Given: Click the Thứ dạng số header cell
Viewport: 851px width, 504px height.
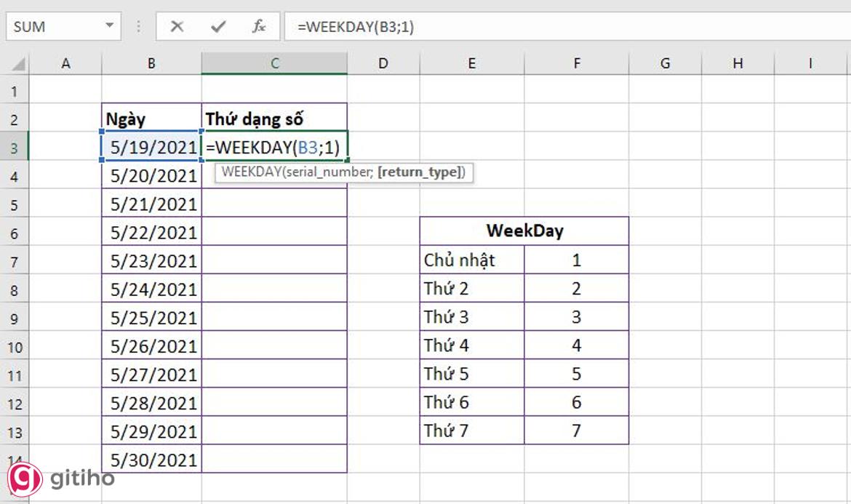Looking at the screenshot, I should 274,119.
